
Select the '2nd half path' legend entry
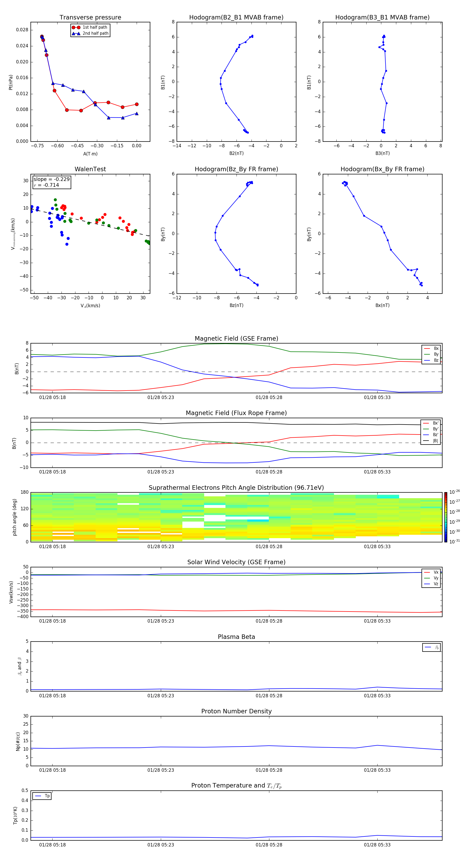tap(90, 33)
